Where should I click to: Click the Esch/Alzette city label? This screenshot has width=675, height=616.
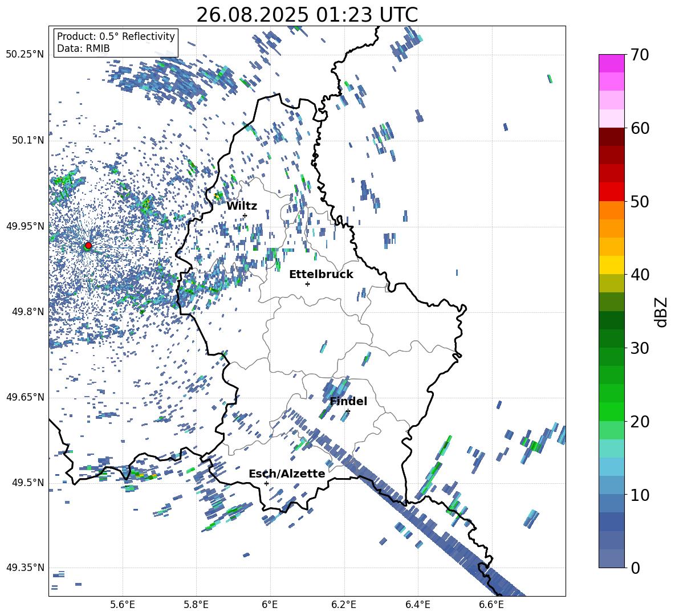(287, 474)
